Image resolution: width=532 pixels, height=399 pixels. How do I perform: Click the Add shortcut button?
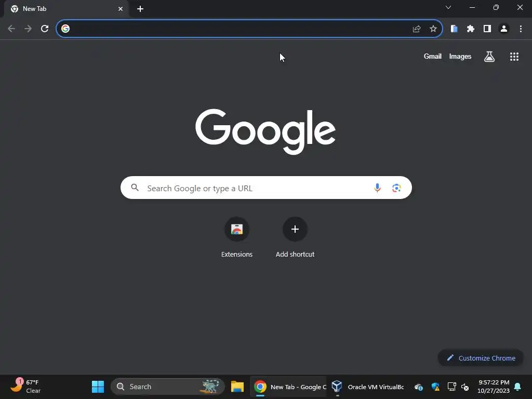tap(295, 237)
